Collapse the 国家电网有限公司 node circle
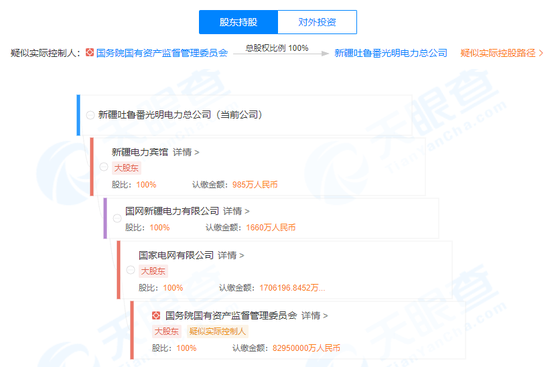This screenshot has width=550, height=367. tap(130, 270)
